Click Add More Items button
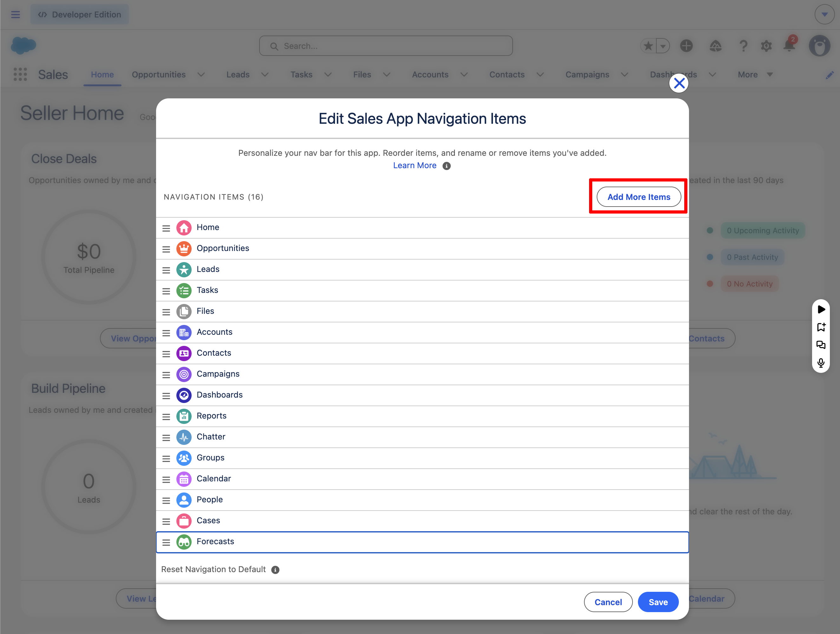840x634 pixels. (639, 197)
